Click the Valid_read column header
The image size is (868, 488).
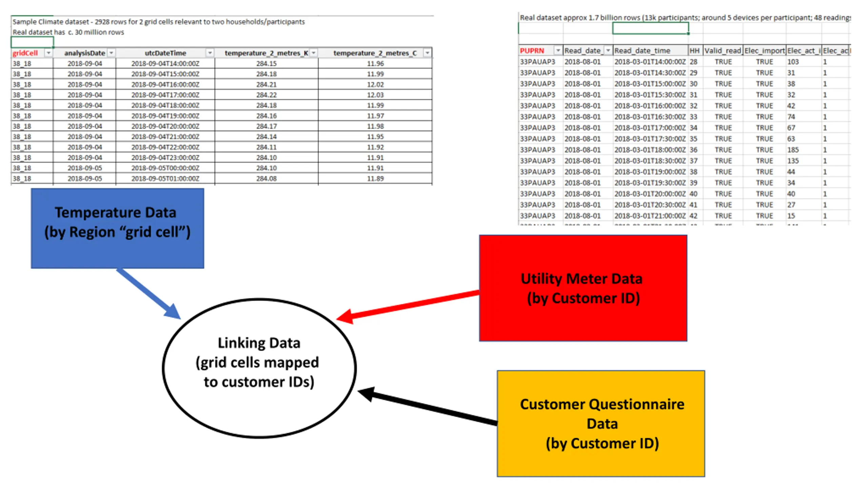[x=723, y=50]
